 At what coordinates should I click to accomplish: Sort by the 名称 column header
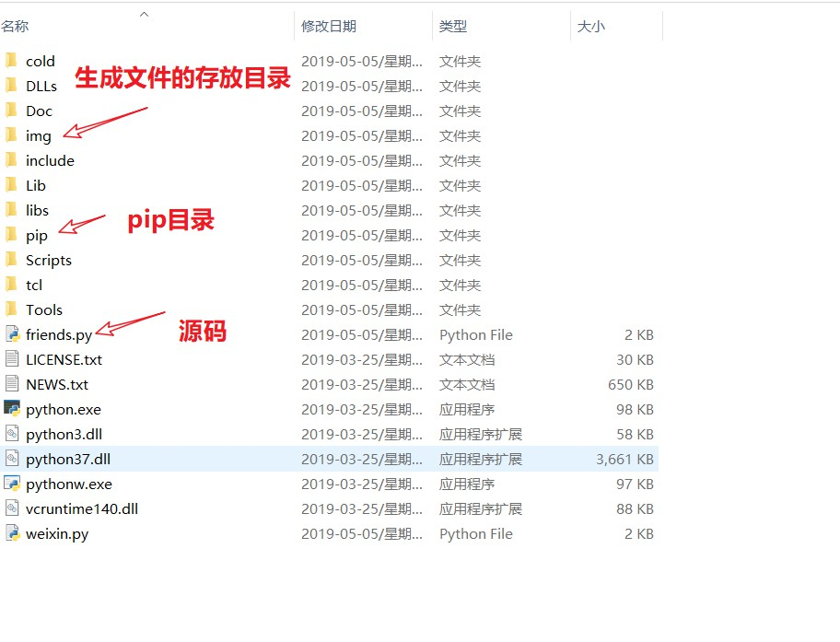tap(15, 27)
